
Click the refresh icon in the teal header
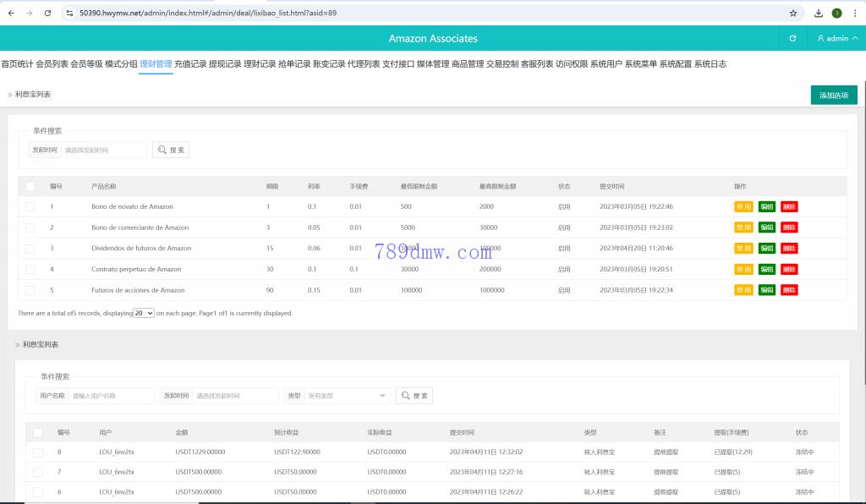click(792, 38)
